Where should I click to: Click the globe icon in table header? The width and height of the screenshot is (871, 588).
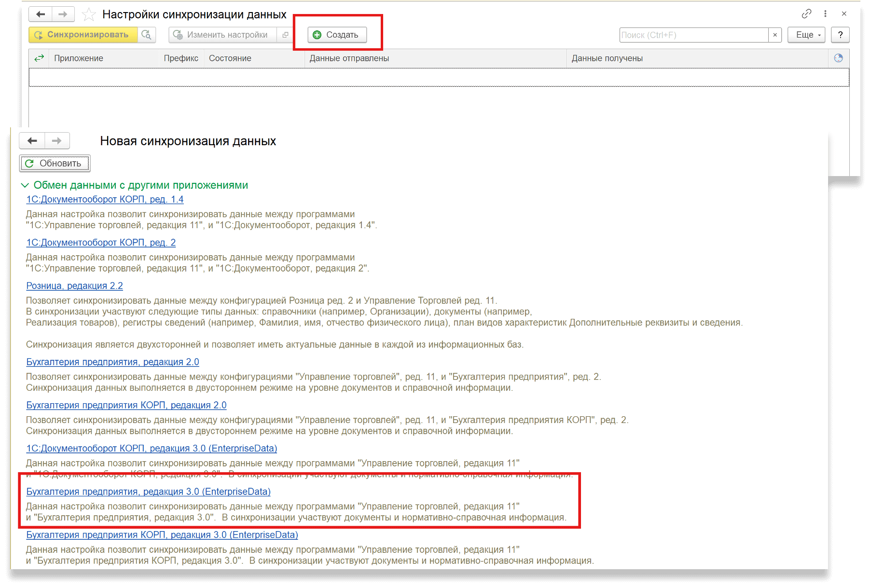[839, 58]
